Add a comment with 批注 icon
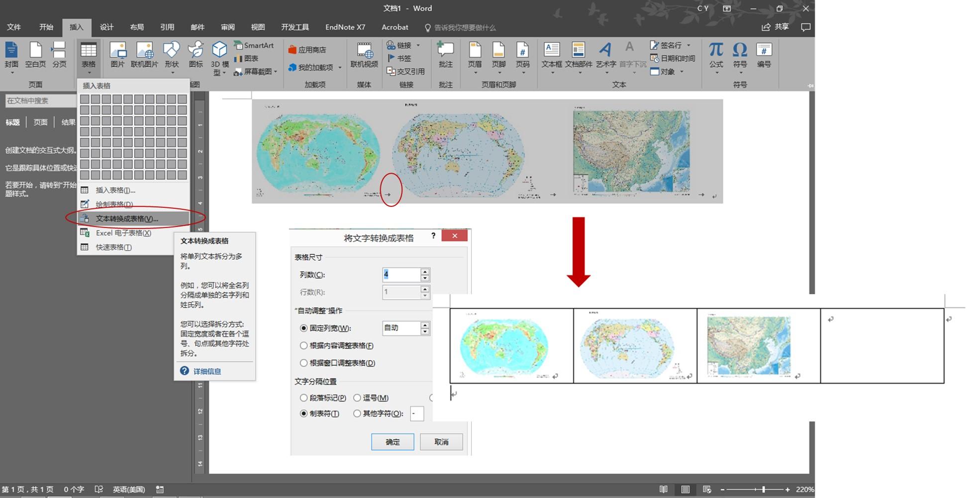The image size is (980, 498). point(445,55)
